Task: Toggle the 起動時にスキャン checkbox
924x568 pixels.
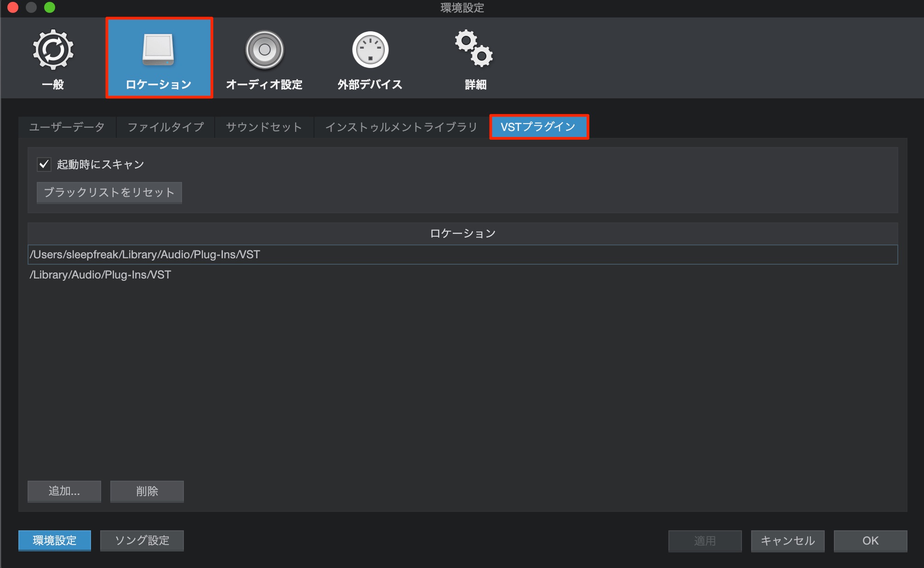Action: (x=44, y=164)
